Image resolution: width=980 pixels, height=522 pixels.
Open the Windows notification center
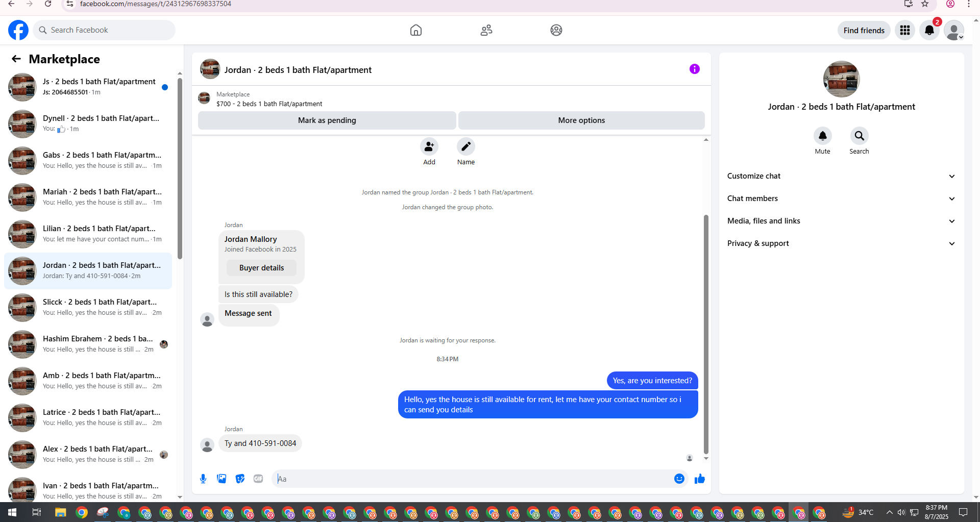(x=963, y=512)
